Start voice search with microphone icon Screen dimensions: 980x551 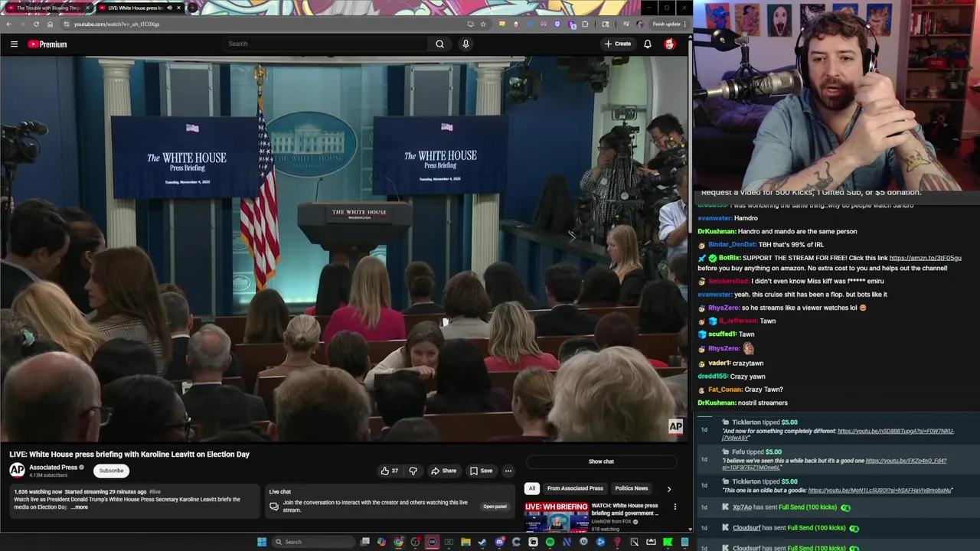click(x=465, y=44)
